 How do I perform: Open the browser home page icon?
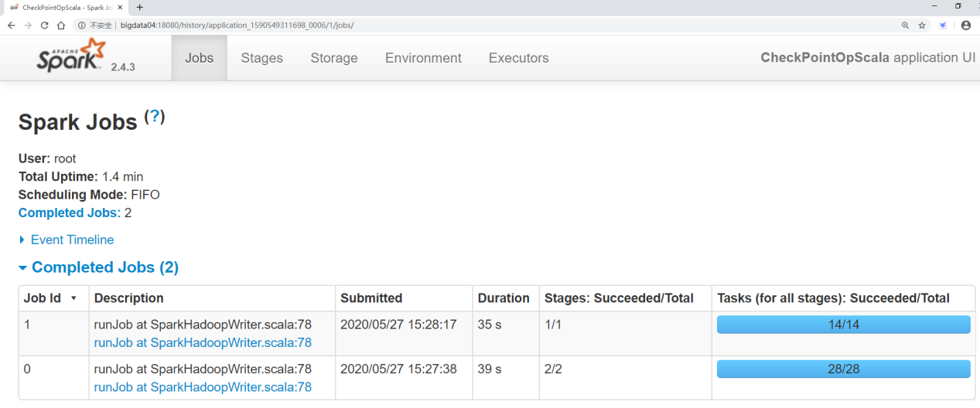click(61, 25)
